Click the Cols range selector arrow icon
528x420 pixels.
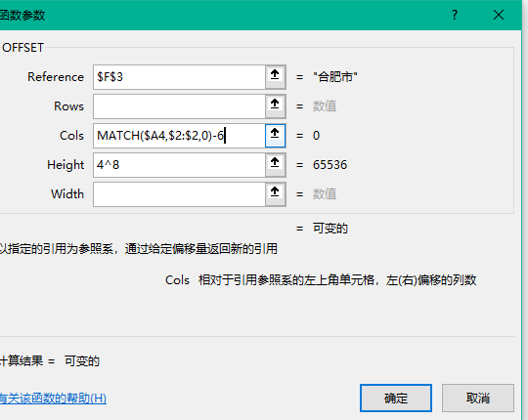[275, 136]
